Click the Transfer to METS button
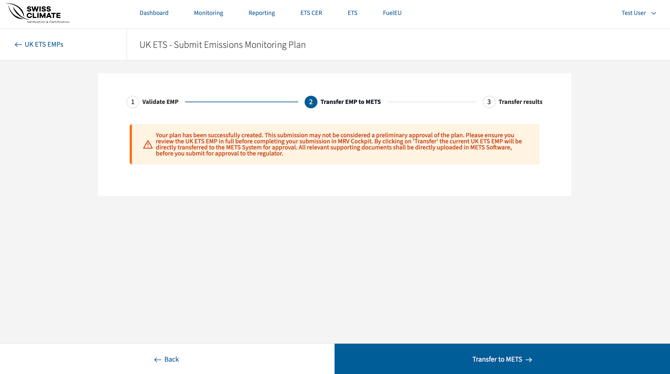Viewport: 670px width, 374px height. pyautogui.click(x=502, y=359)
